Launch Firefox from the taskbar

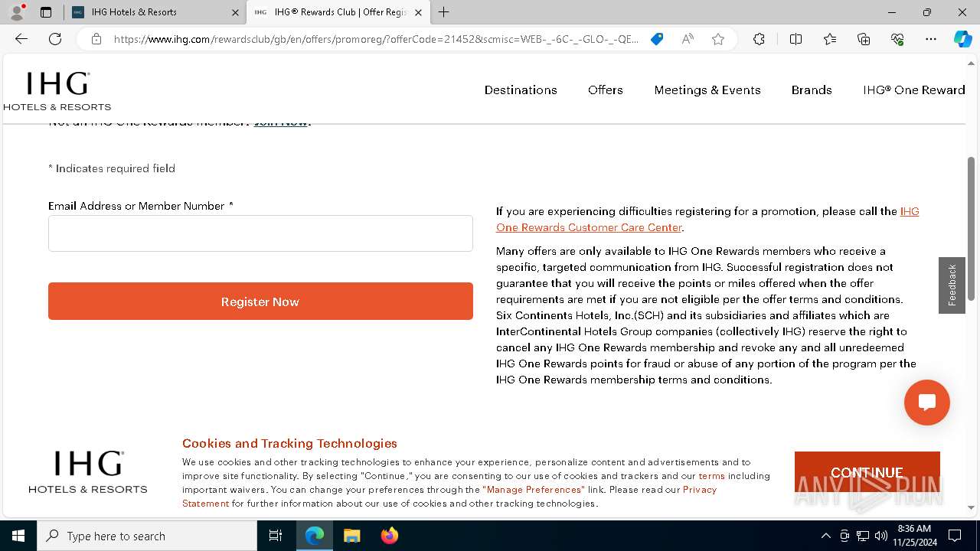coord(390,536)
